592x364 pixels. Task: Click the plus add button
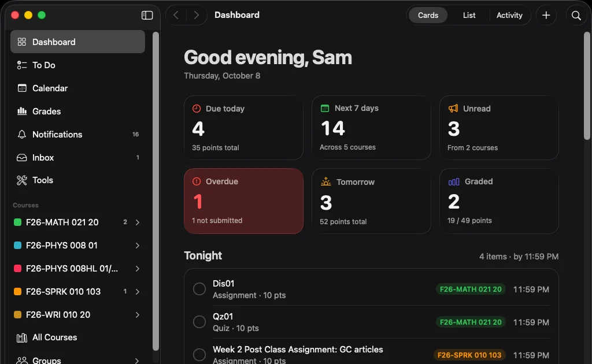pos(546,15)
